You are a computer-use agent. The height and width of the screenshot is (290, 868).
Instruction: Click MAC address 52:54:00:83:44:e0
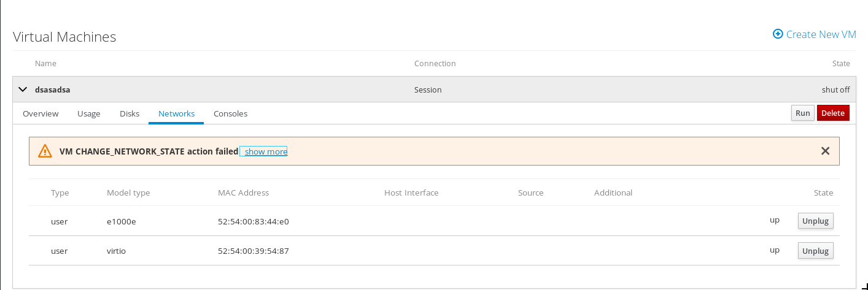tap(253, 221)
